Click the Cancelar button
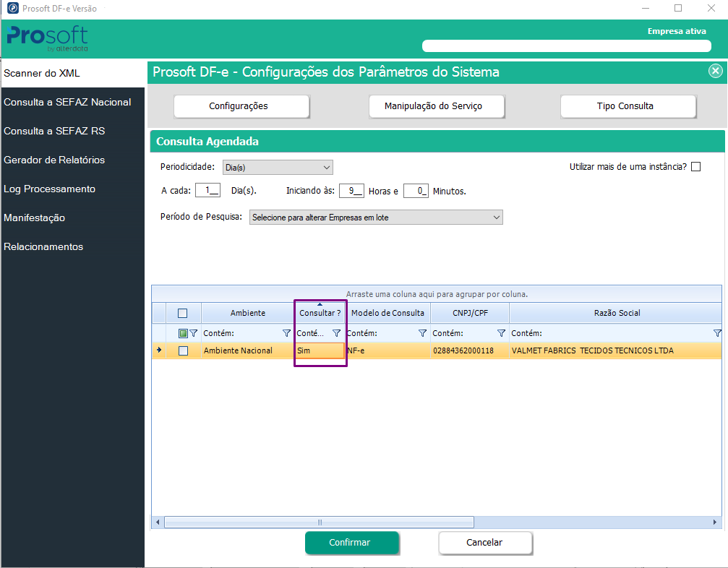The height and width of the screenshot is (568, 728). coord(485,543)
